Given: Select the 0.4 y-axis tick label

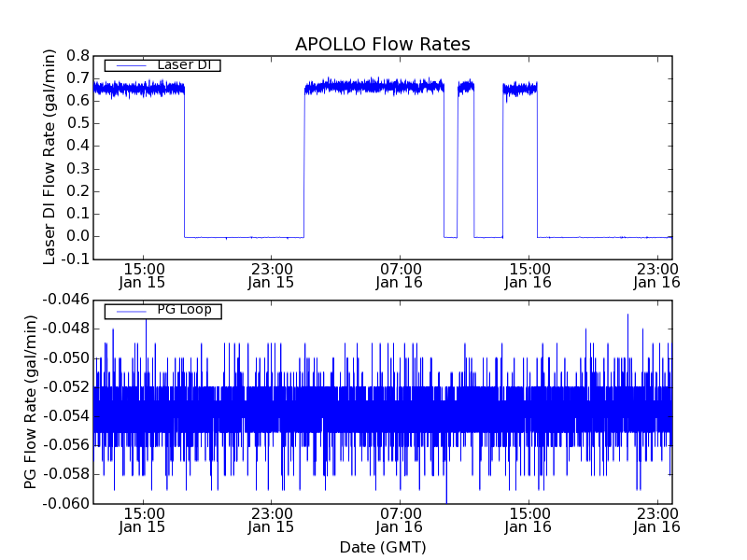Looking at the screenshot, I should [78, 146].
